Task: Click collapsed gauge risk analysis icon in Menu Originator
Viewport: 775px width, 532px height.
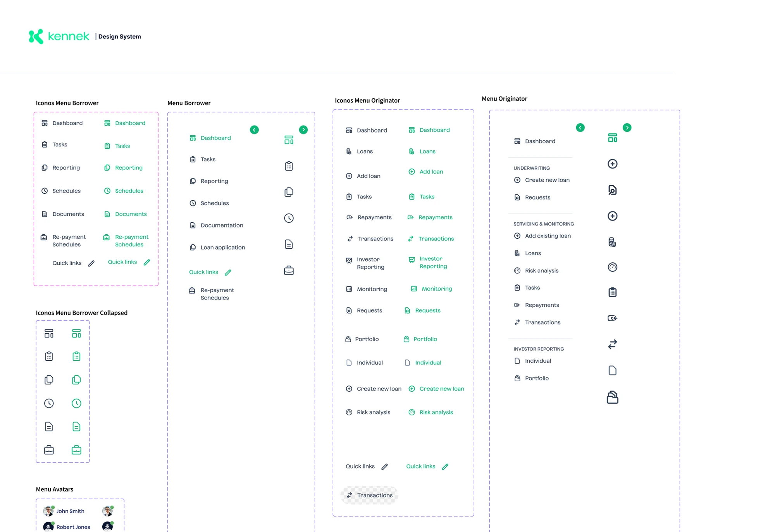Action: pyautogui.click(x=612, y=267)
